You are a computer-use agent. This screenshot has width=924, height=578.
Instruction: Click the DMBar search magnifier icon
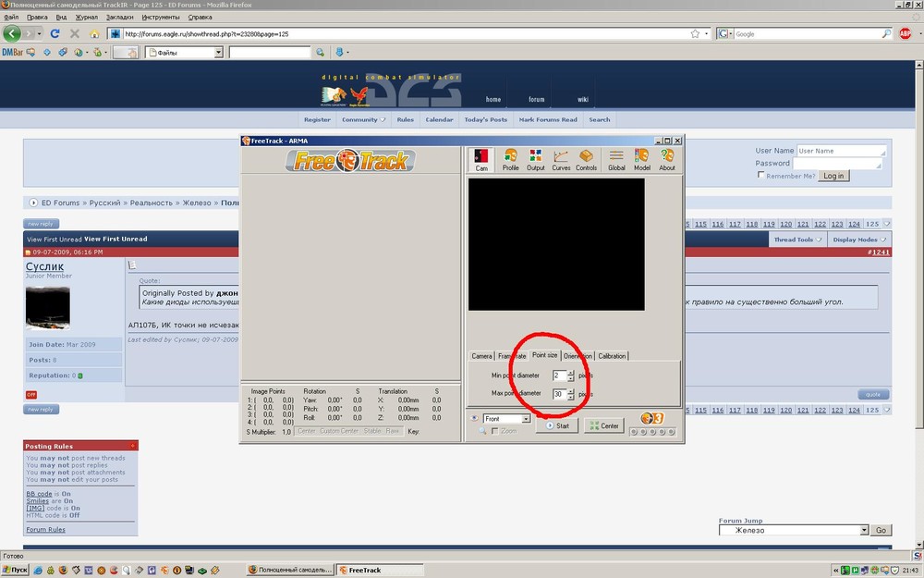click(320, 53)
